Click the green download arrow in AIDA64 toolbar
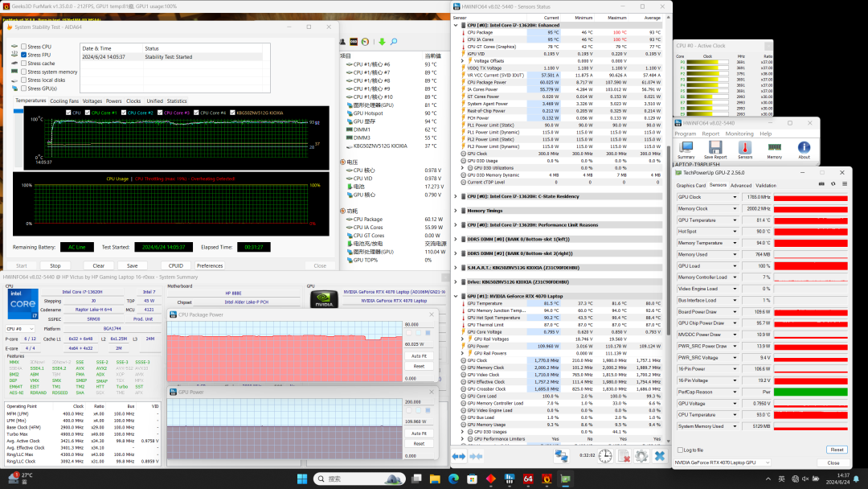The width and height of the screenshot is (868, 489). 382,42
